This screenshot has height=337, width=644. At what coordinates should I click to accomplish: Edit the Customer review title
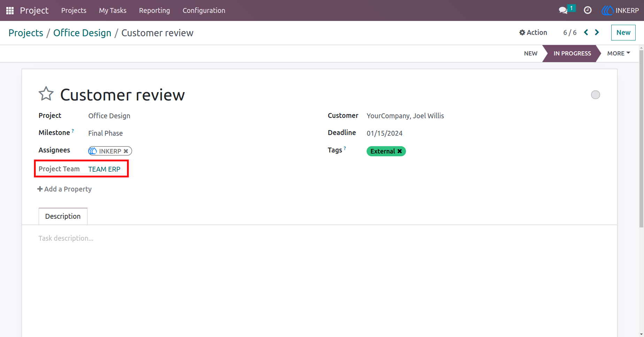(122, 95)
